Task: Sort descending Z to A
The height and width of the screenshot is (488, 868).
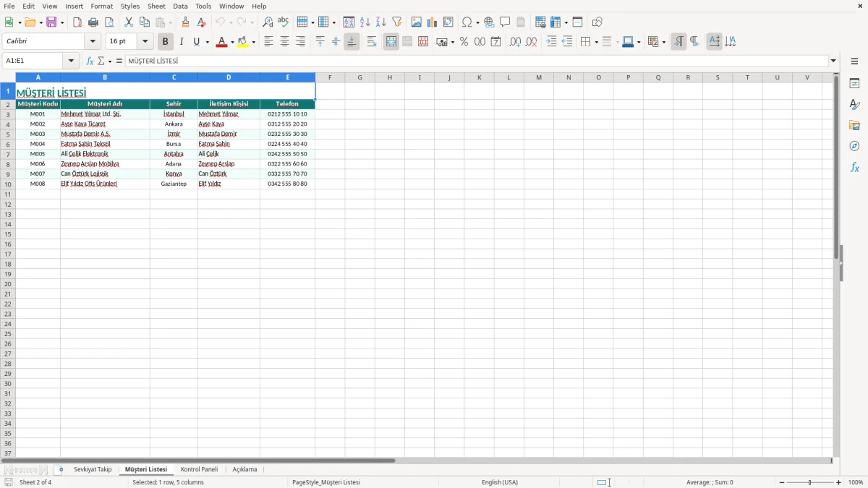Action: pyautogui.click(x=380, y=22)
